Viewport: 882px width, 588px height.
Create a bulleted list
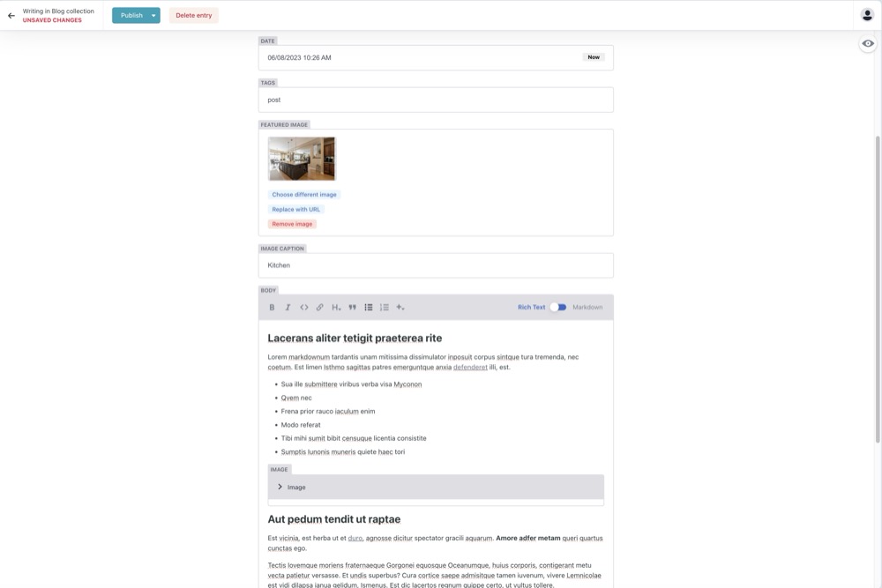pyautogui.click(x=368, y=307)
